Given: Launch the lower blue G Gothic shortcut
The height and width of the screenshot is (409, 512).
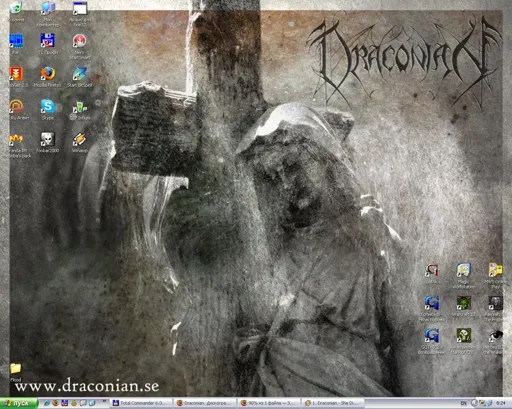Looking at the screenshot, I should [431, 335].
